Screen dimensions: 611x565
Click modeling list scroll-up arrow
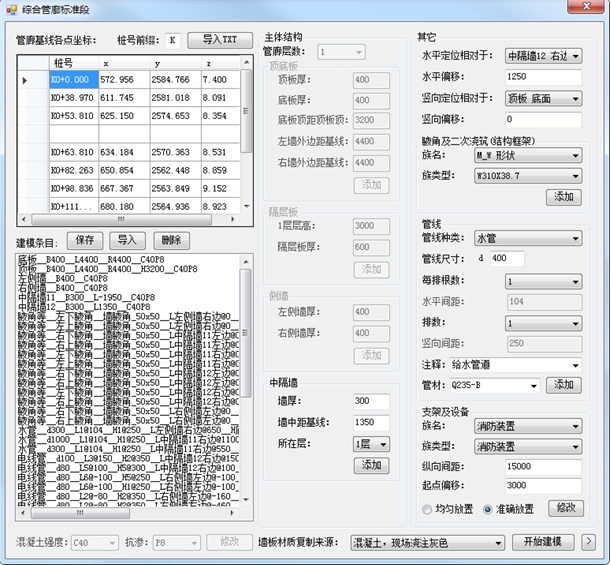click(x=246, y=261)
